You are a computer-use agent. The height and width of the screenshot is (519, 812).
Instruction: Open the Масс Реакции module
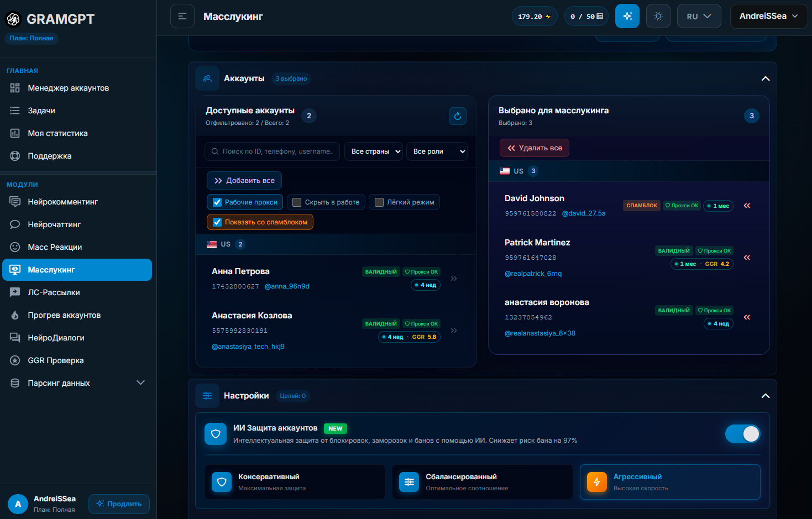[77, 247]
